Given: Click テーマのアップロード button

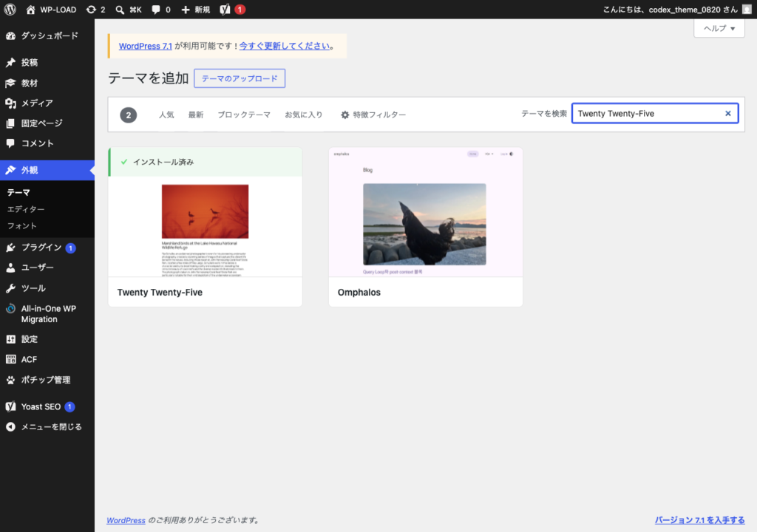Looking at the screenshot, I should coord(240,78).
